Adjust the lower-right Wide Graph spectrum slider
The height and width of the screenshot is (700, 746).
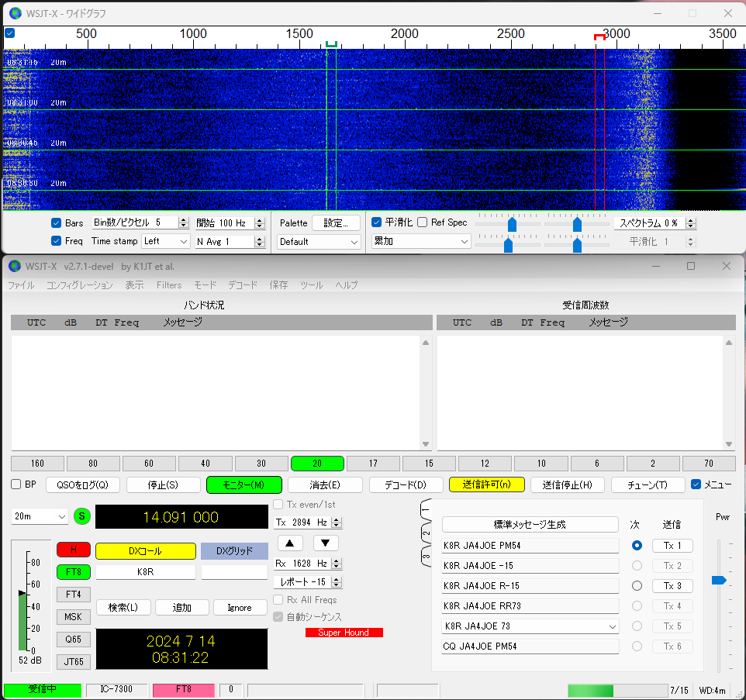pyautogui.click(x=577, y=245)
